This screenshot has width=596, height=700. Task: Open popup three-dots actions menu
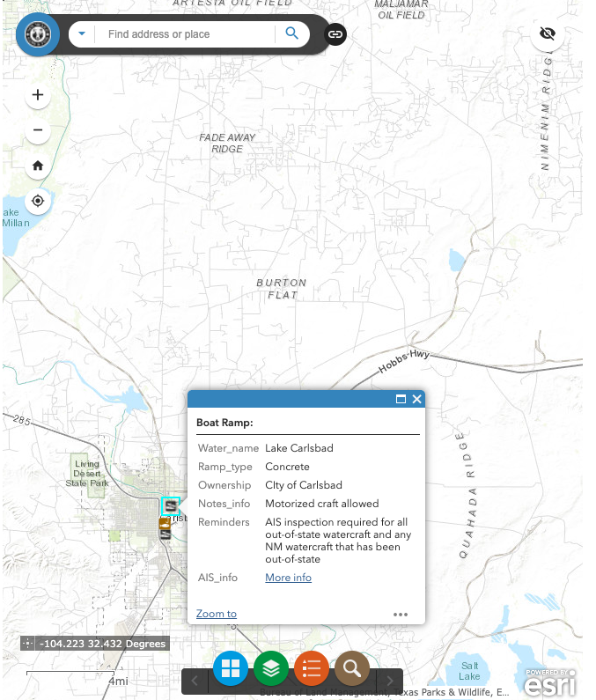(401, 615)
